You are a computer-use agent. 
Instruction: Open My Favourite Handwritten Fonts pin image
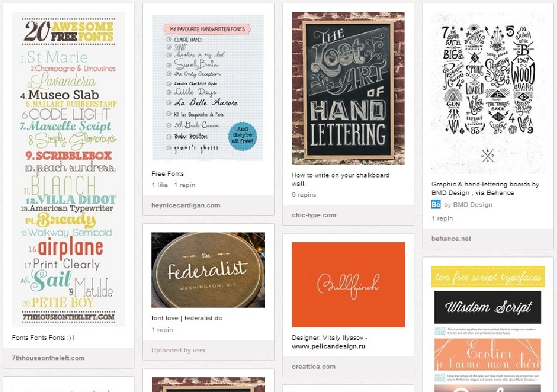[208, 88]
